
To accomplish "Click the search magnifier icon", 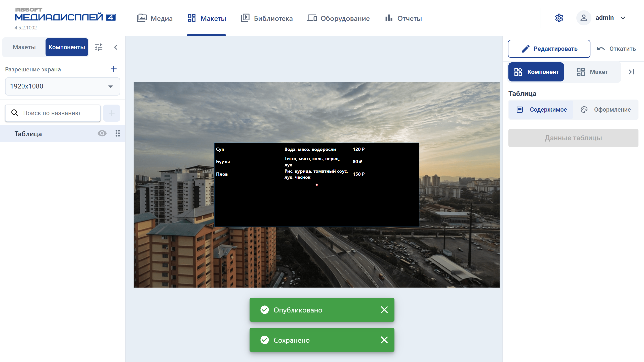I will point(15,113).
